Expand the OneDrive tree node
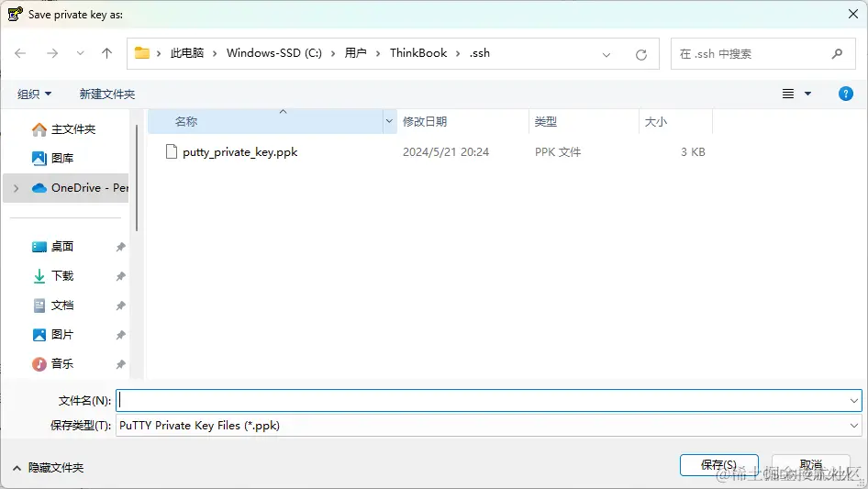Screen dimensions: 868x489 click(x=16, y=188)
